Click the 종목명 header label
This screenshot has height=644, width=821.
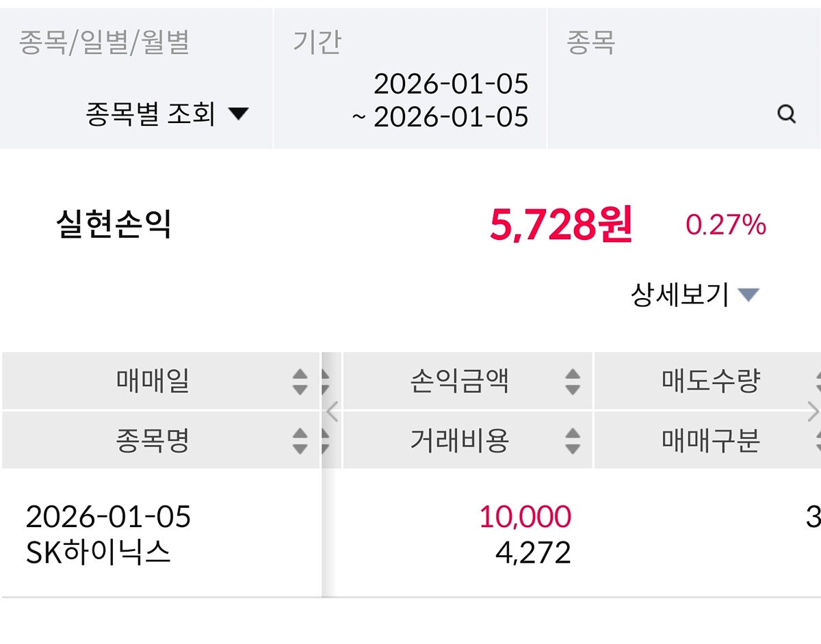point(153,440)
